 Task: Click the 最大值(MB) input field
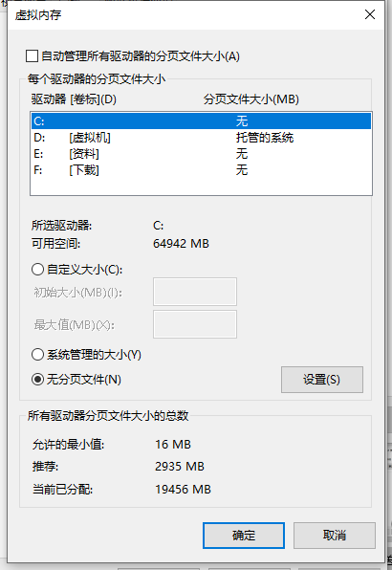point(195,324)
